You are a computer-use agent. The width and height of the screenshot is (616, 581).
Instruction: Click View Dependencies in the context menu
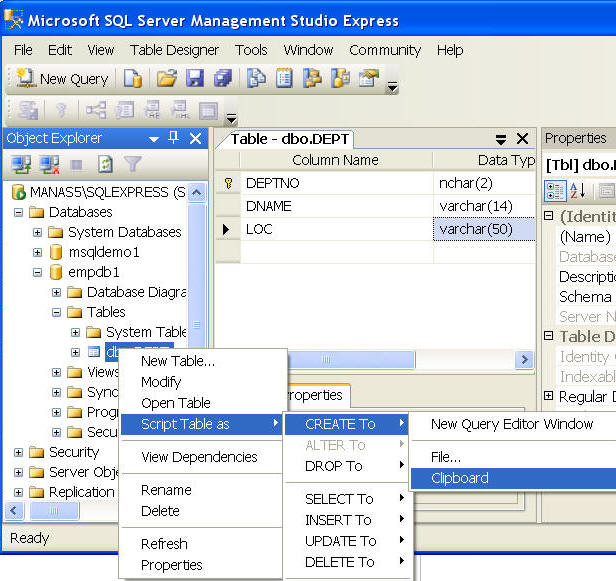pyautogui.click(x=202, y=457)
